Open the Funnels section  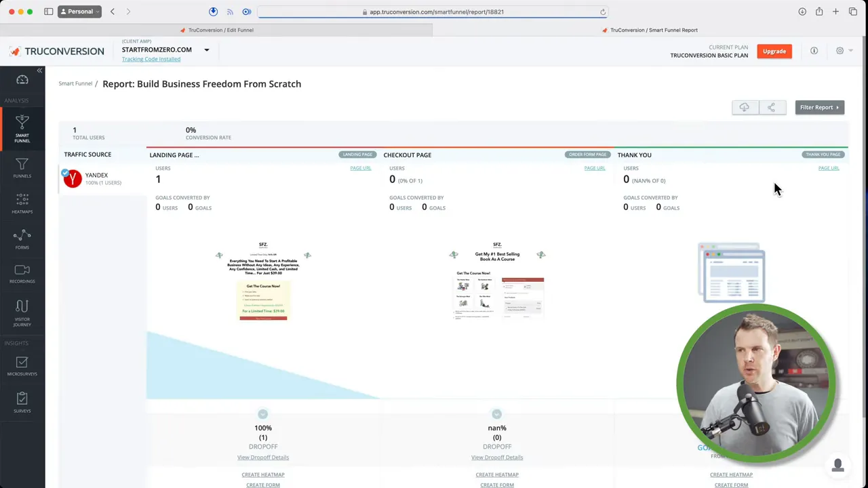tap(22, 167)
